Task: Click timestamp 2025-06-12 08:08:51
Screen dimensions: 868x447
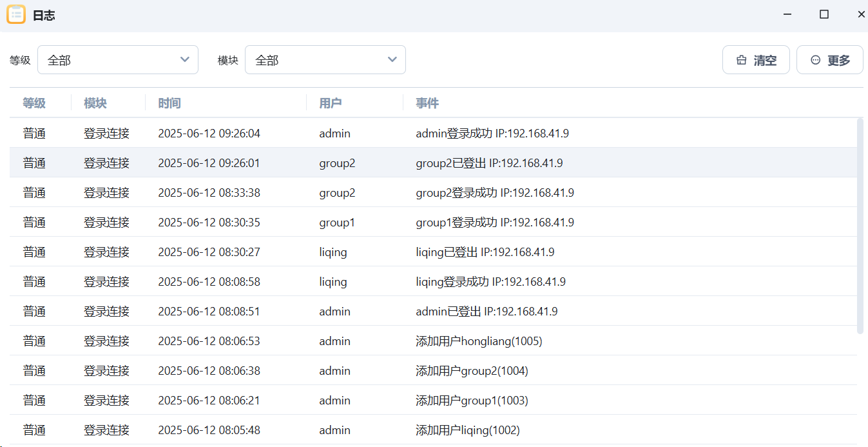Action: pyautogui.click(x=209, y=312)
